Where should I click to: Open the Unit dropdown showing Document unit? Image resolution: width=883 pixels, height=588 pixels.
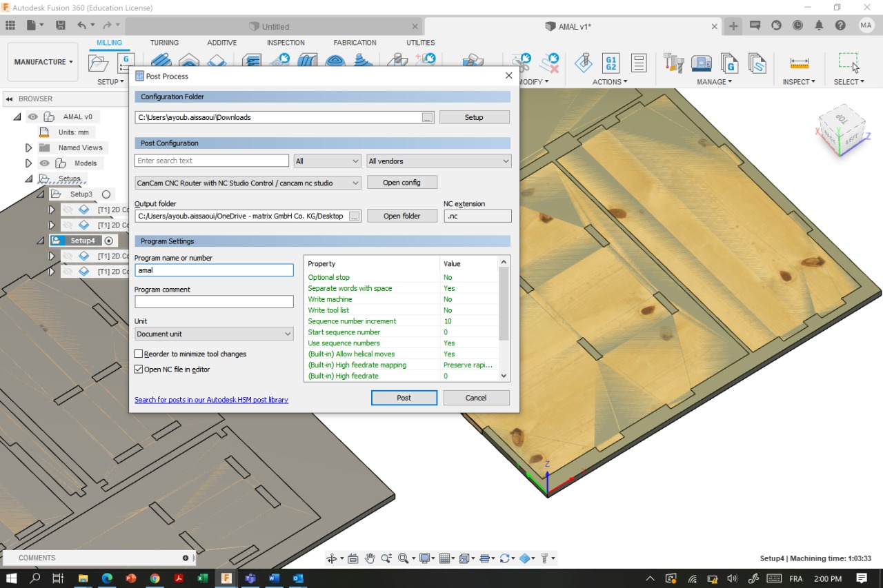(x=214, y=334)
